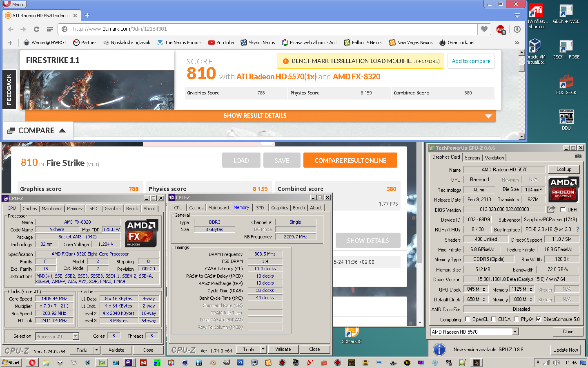
Task: Click the Opera icon in the taskbar
Action: click(32, 363)
